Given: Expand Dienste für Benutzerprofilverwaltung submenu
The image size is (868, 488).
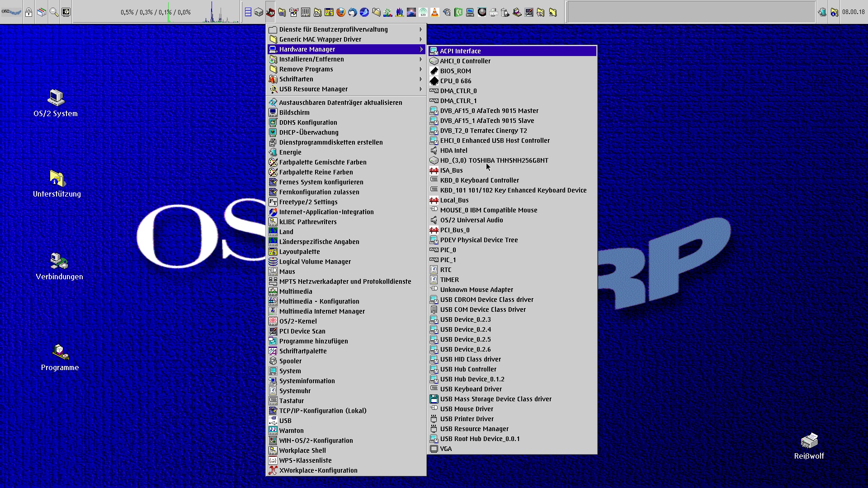Looking at the screenshot, I should pyautogui.click(x=346, y=29).
